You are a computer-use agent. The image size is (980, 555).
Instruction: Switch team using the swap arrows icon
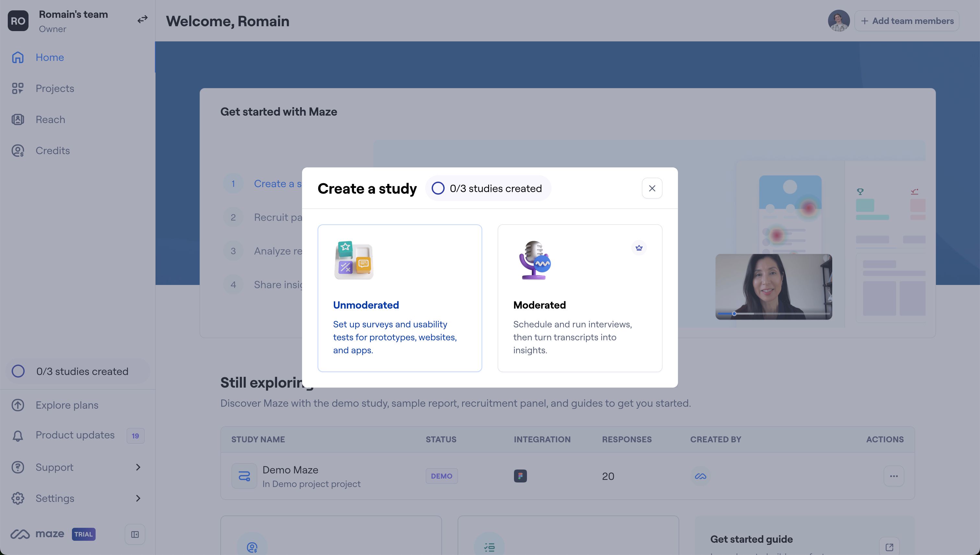(142, 19)
